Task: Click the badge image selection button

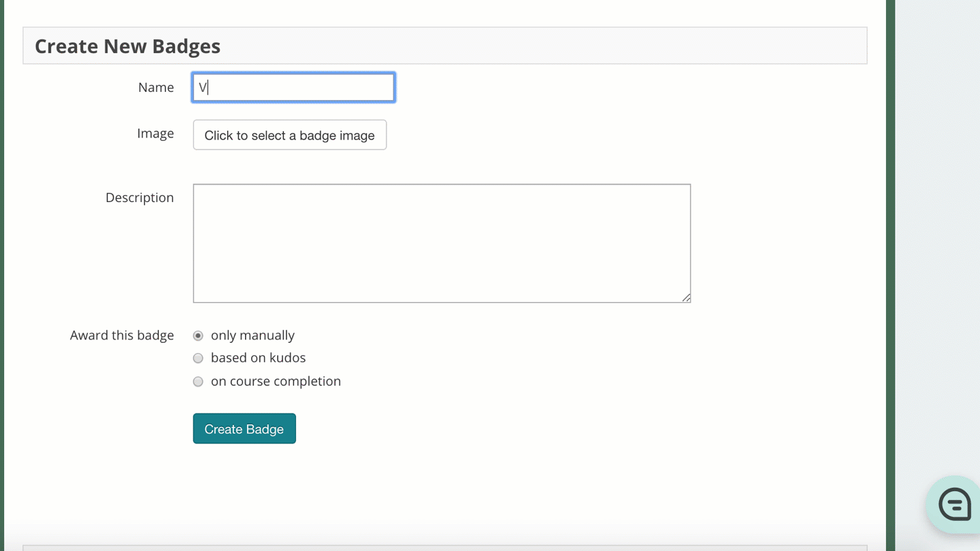Action: coord(289,135)
